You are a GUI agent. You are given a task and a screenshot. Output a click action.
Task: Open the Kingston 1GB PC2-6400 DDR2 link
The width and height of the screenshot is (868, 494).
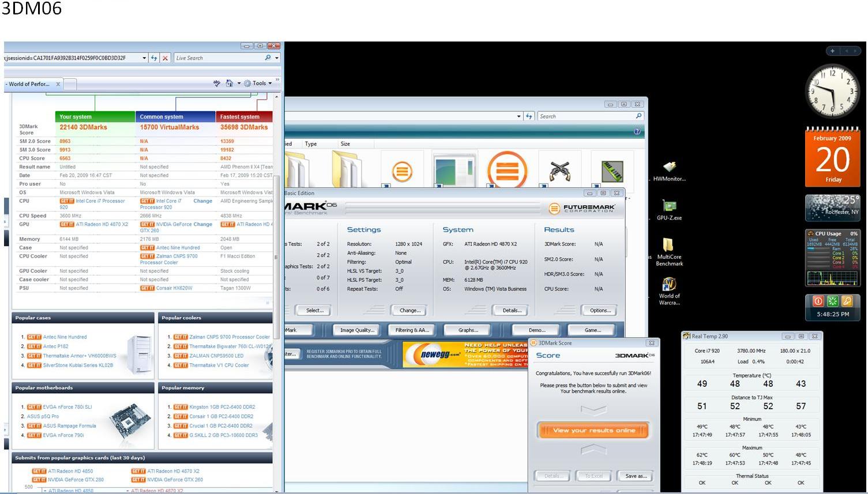[222, 407]
